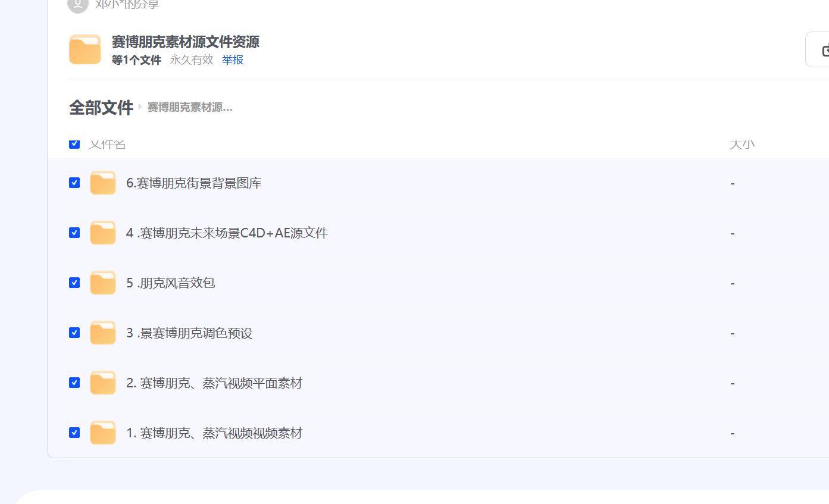The height and width of the screenshot is (504, 829).
Task: Click the 文件名 column header
Action: coord(107,143)
